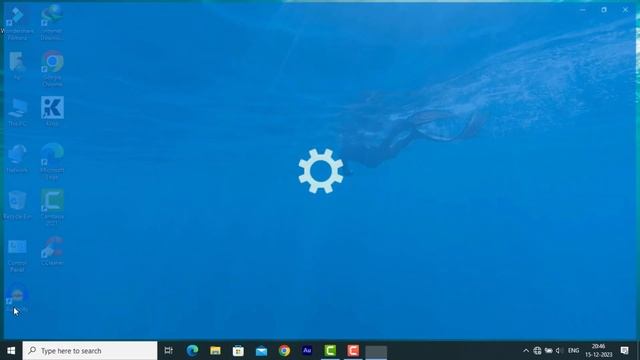Screen dimensions: 640x360
Task: Launch Microsoft Edge from the taskbar
Action: point(192,351)
